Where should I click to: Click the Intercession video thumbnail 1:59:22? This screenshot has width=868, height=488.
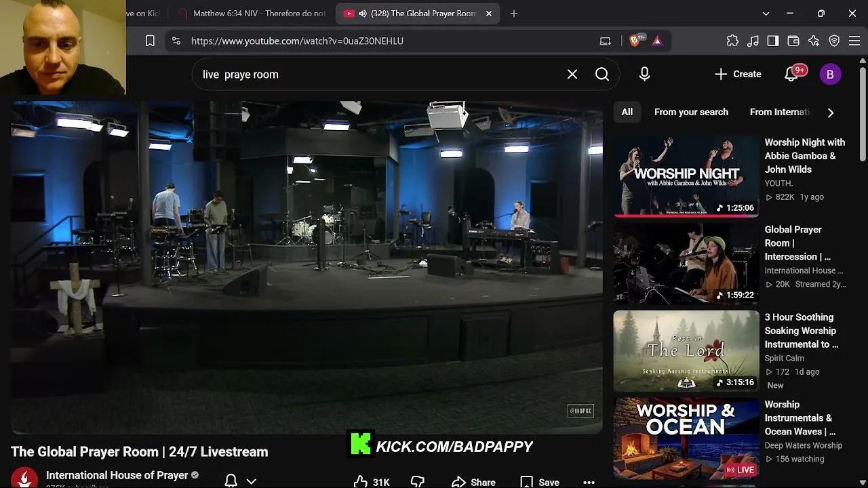coord(686,264)
